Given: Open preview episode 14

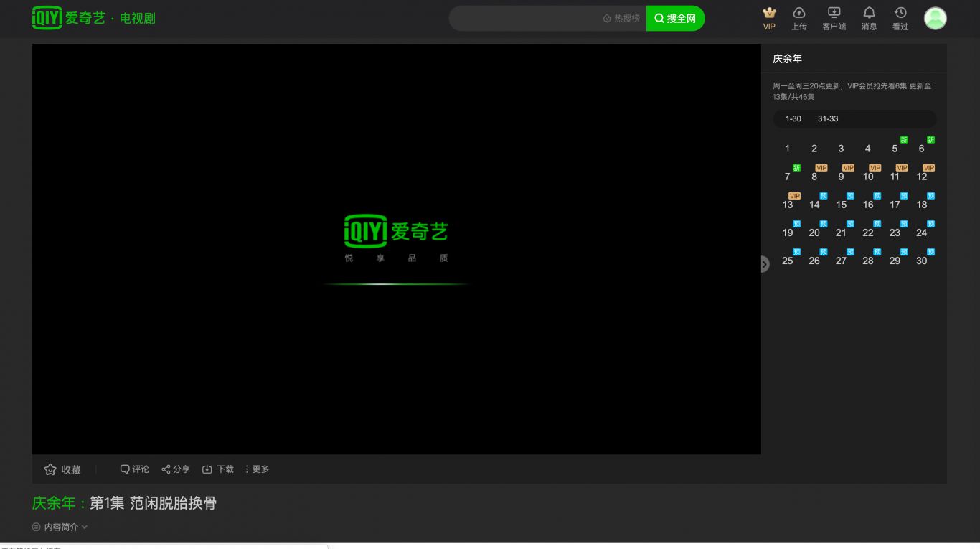Looking at the screenshot, I should 814,205.
